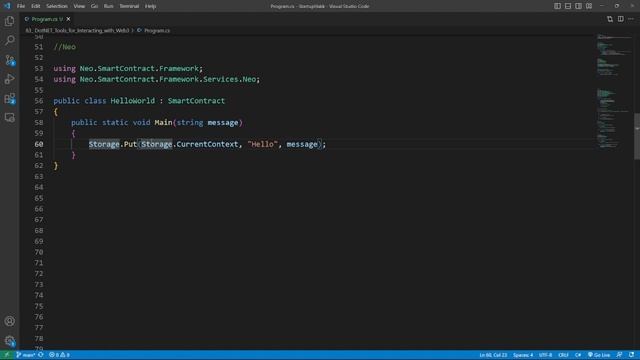This screenshot has width=640, height=360.
Task: Click Ln 60, Col 23 cursor position
Action: [493, 355]
